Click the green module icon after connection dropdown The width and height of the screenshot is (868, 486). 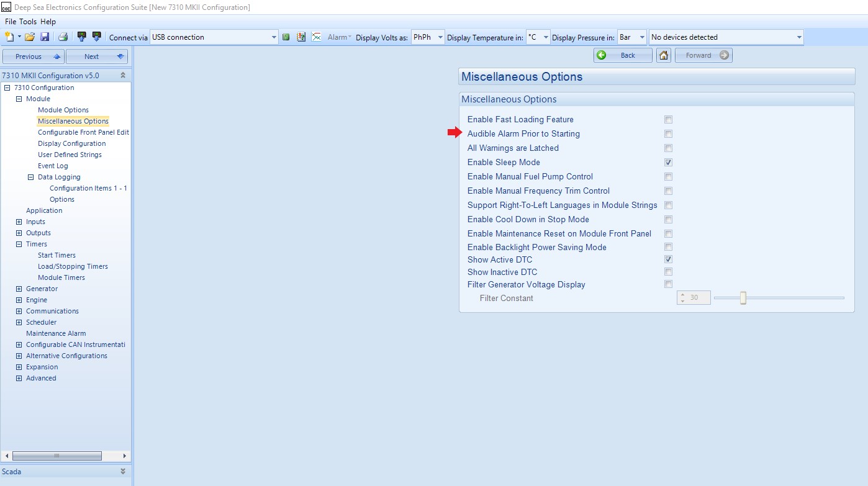286,37
